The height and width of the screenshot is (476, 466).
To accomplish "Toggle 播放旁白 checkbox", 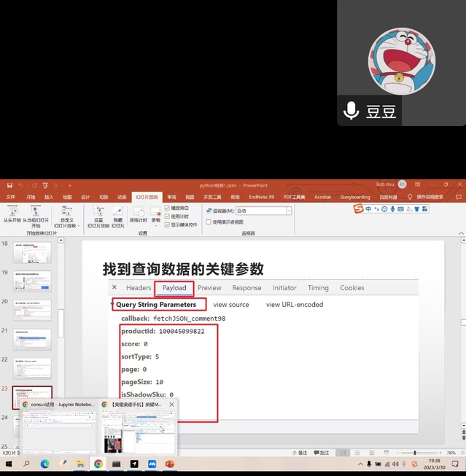I will point(168,208).
